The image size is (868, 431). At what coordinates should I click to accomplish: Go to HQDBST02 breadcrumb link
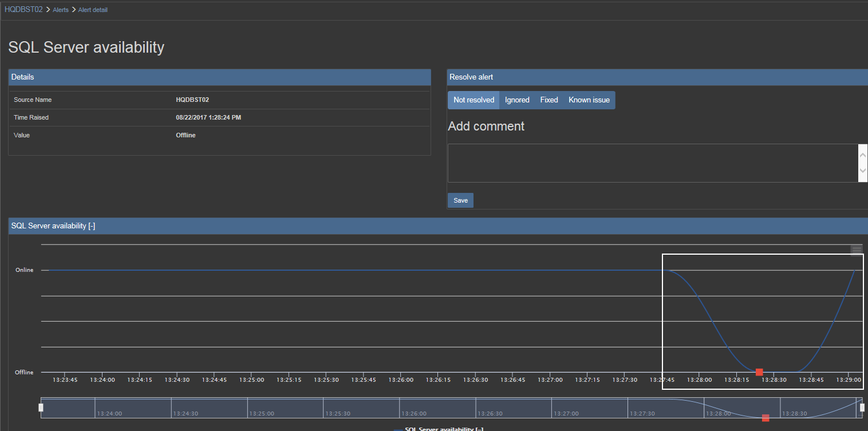[23, 10]
